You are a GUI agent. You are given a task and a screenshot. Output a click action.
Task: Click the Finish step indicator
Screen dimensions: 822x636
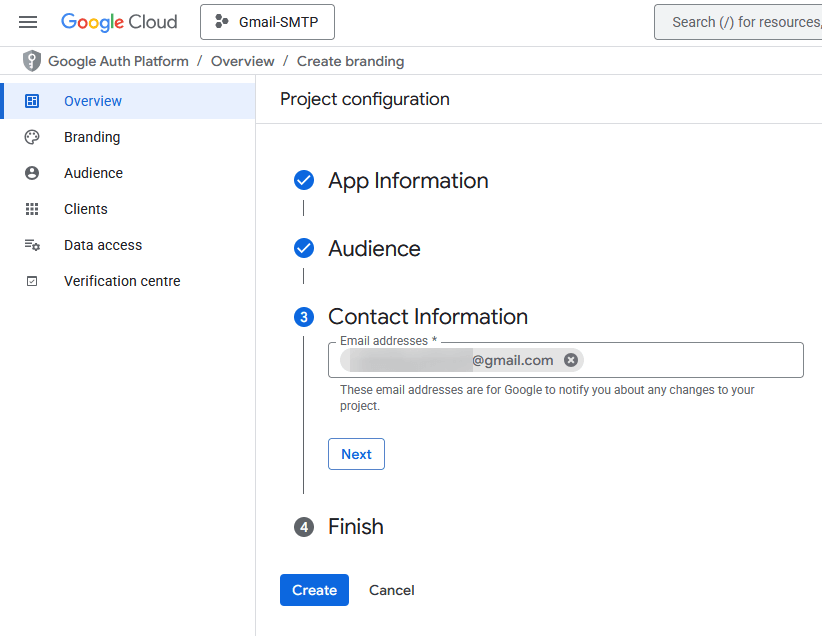(x=303, y=527)
